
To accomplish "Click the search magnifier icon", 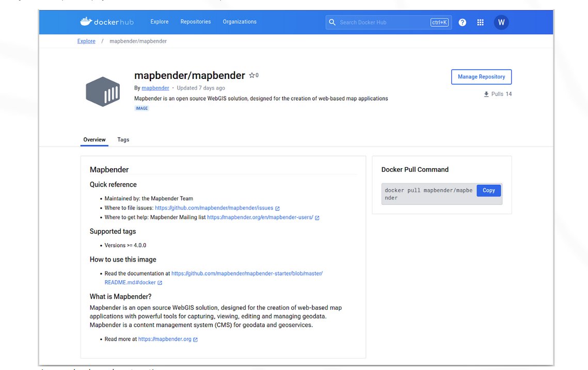I will pos(332,23).
